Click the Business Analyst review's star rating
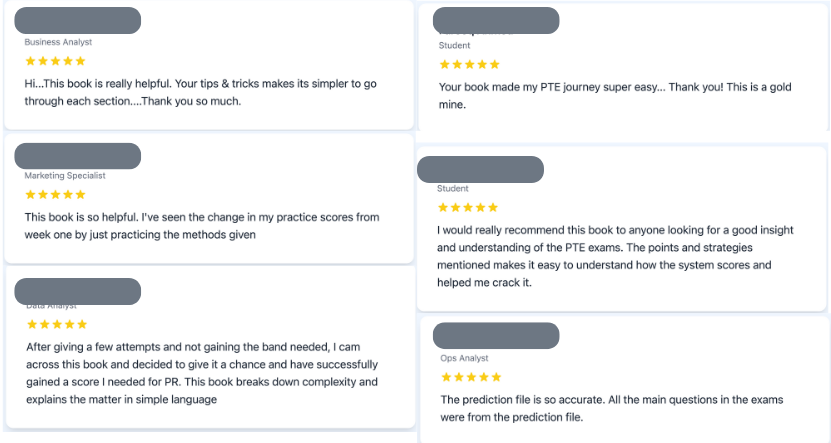This screenshot has height=443, width=831. tap(55, 61)
